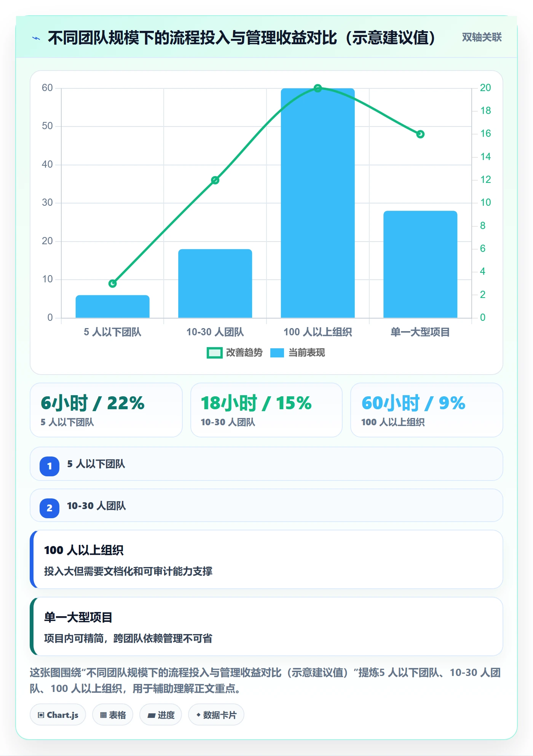Select the 100 人以上组织 bar in chart
Screen dimensions: 533x756
click(x=318, y=203)
